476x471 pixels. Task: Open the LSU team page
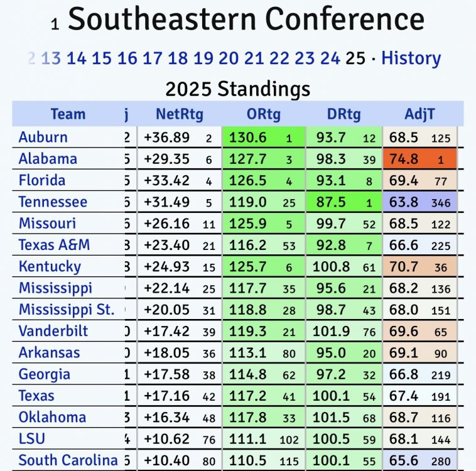[32, 438]
